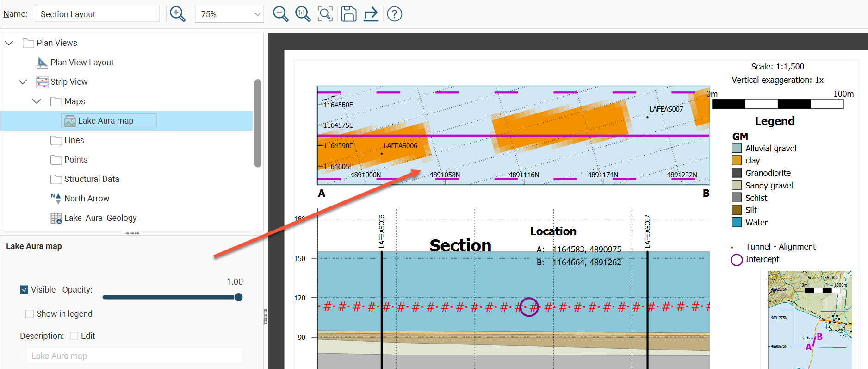
Task: Click the zoom out magnifier icon
Action: (x=280, y=14)
